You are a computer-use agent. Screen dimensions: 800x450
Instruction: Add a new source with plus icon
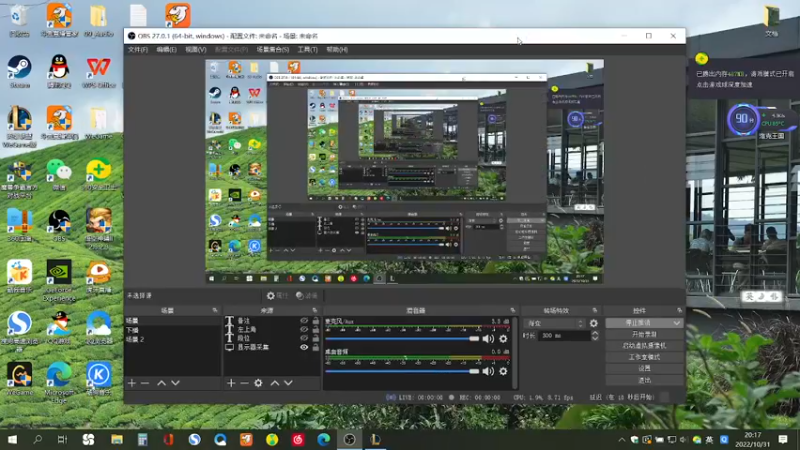click(x=231, y=383)
